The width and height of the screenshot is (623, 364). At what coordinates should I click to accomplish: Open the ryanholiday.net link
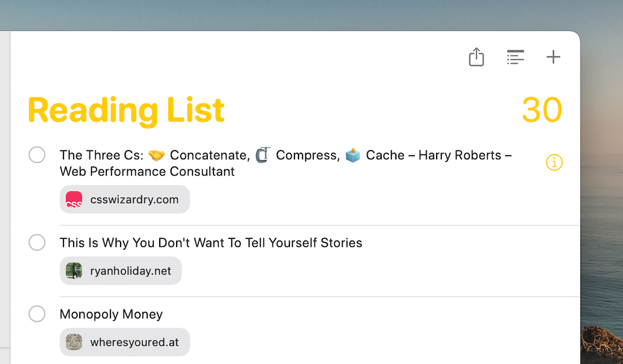[x=130, y=271]
